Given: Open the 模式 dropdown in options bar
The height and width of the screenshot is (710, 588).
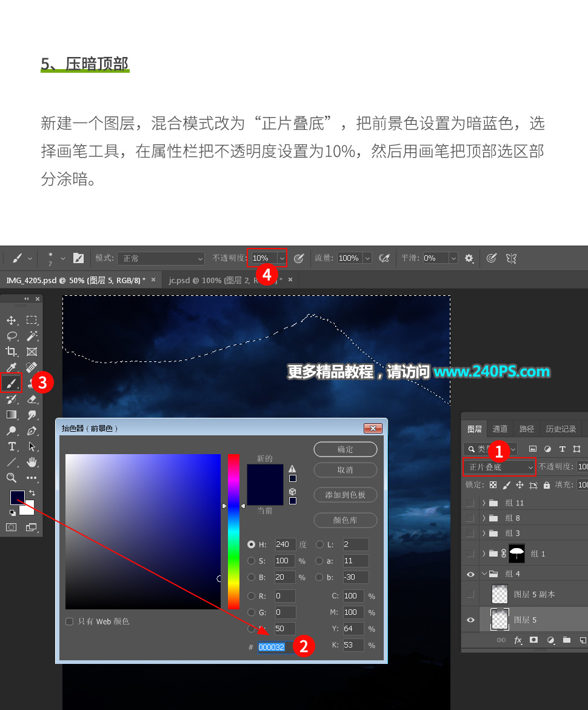Looking at the screenshot, I should pos(161,258).
